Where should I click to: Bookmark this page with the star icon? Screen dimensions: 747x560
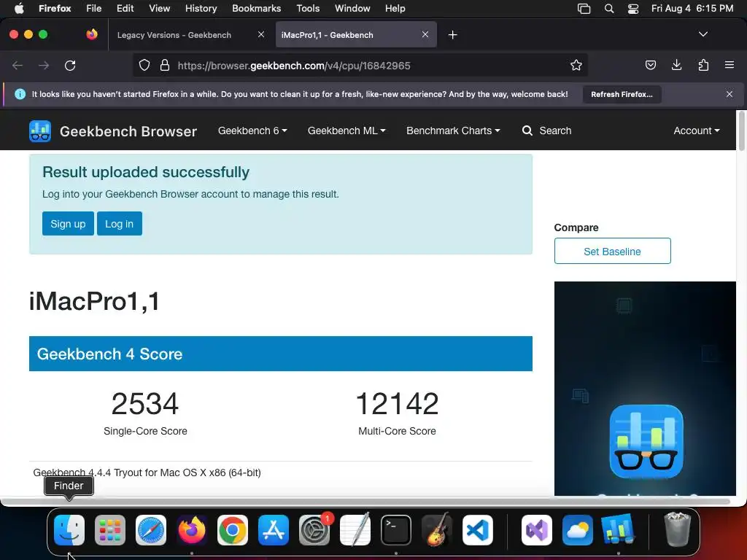pos(576,65)
